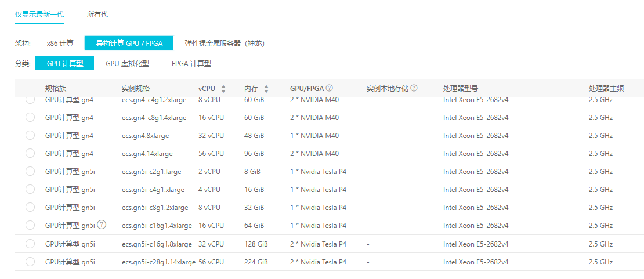Screen dimensions: 644x279
Task: Click ecs.gn5i-c8g1.2xlarge instance name
Action: tap(155, 208)
